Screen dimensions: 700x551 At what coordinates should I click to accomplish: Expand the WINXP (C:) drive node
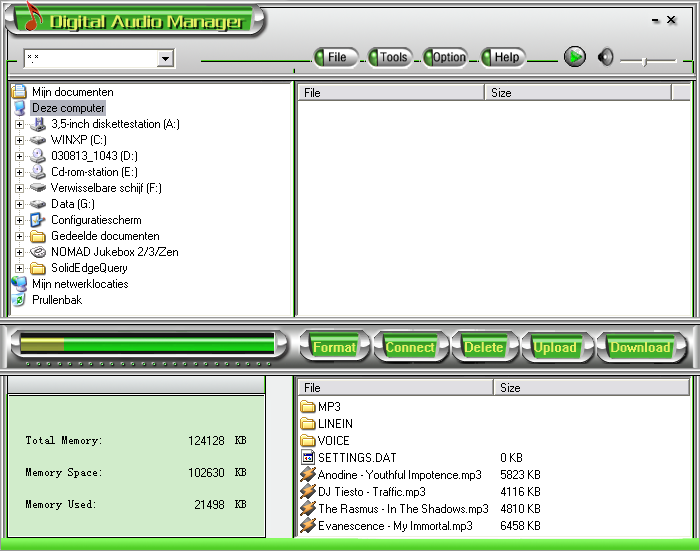tap(19, 140)
